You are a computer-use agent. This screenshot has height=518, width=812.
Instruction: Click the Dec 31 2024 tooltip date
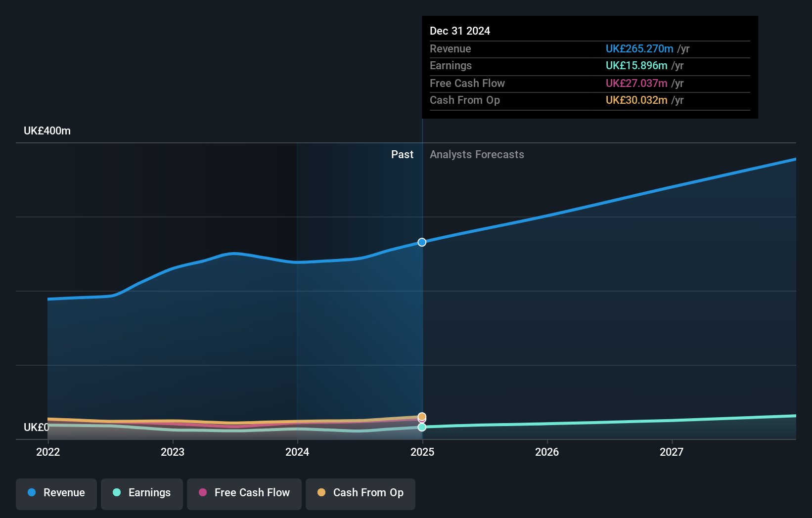coord(460,31)
